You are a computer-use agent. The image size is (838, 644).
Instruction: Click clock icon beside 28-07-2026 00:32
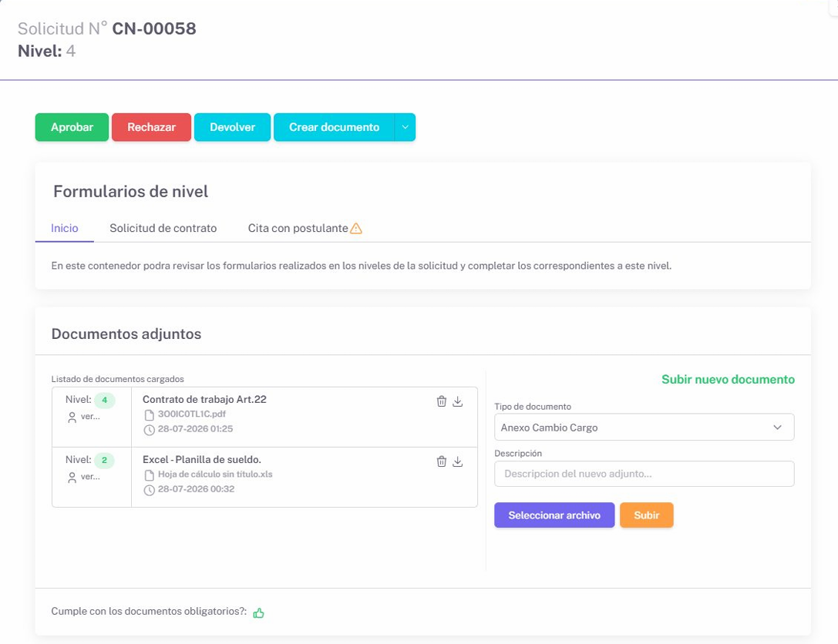[x=149, y=490]
